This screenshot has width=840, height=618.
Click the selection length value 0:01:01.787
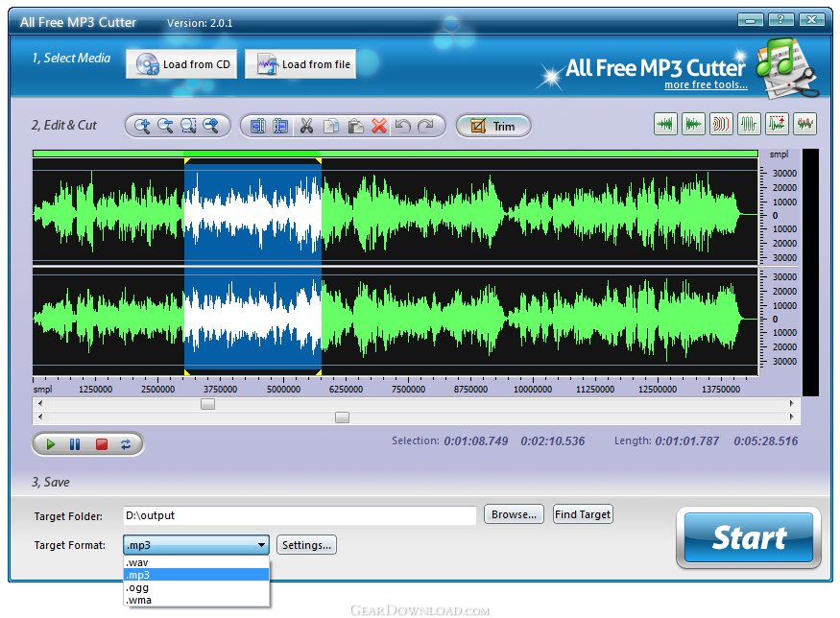[686, 441]
